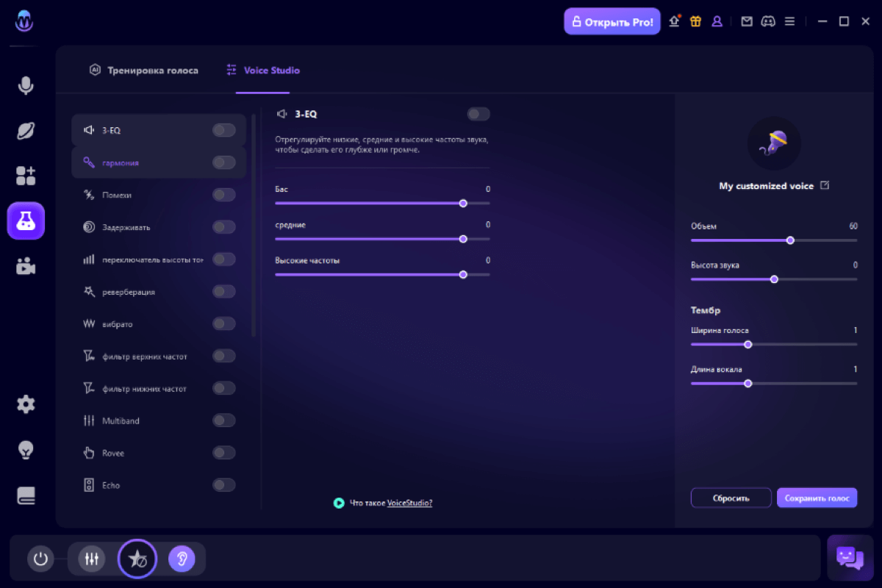Toggle the реверберация effect on
The width and height of the screenshot is (882, 588).
[x=224, y=291]
